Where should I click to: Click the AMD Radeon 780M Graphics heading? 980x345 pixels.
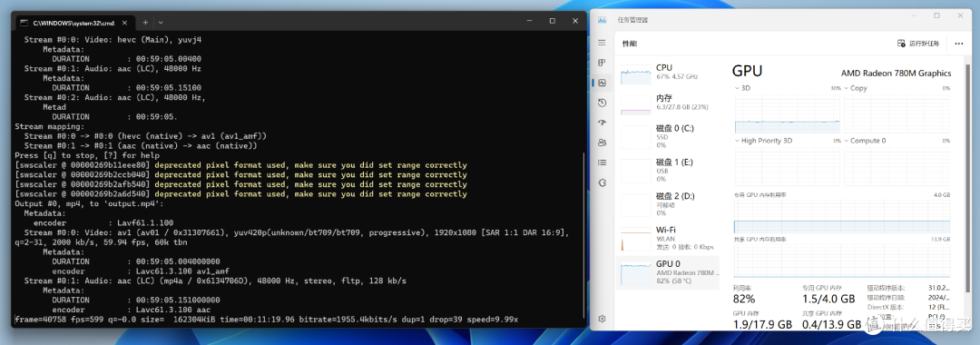[896, 74]
